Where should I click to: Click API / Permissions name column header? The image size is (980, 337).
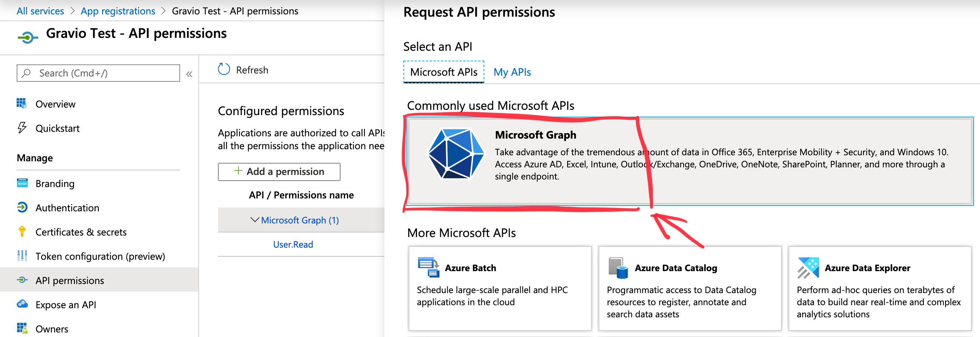pos(301,195)
